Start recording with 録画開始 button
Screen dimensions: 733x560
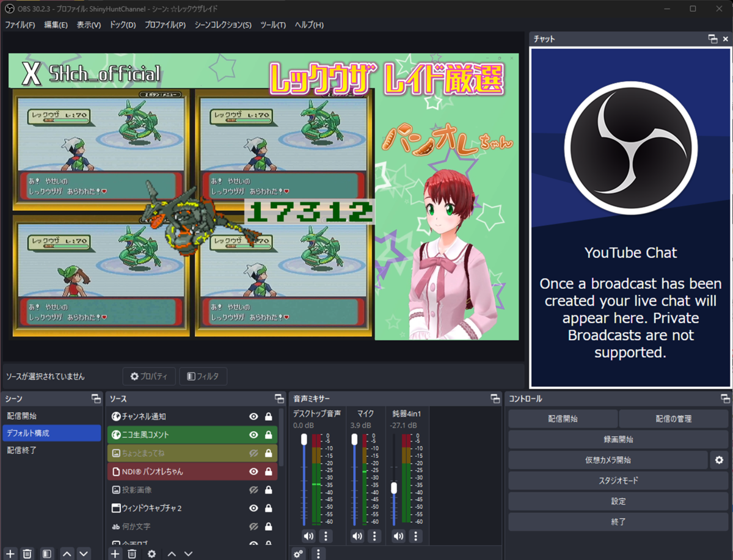coord(618,440)
